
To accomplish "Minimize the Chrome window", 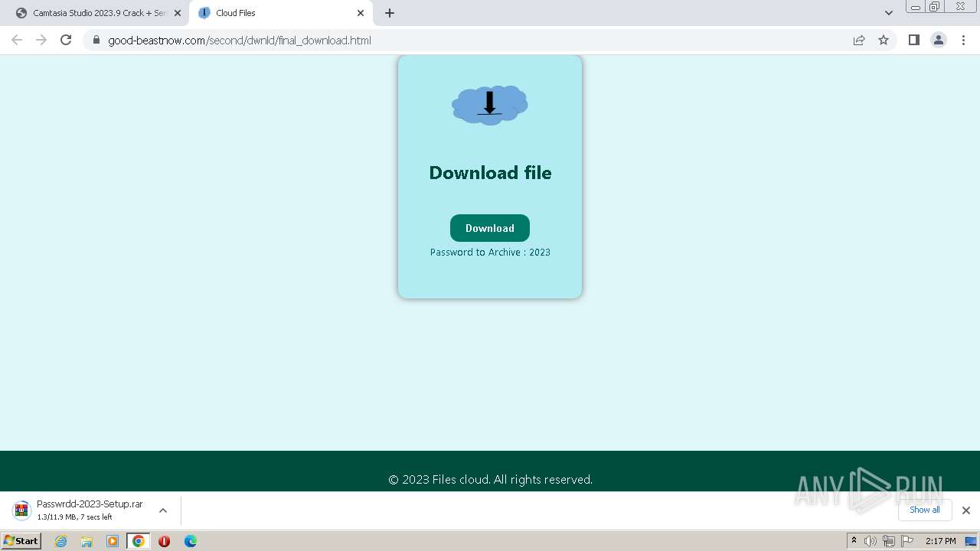I will (916, 7).
